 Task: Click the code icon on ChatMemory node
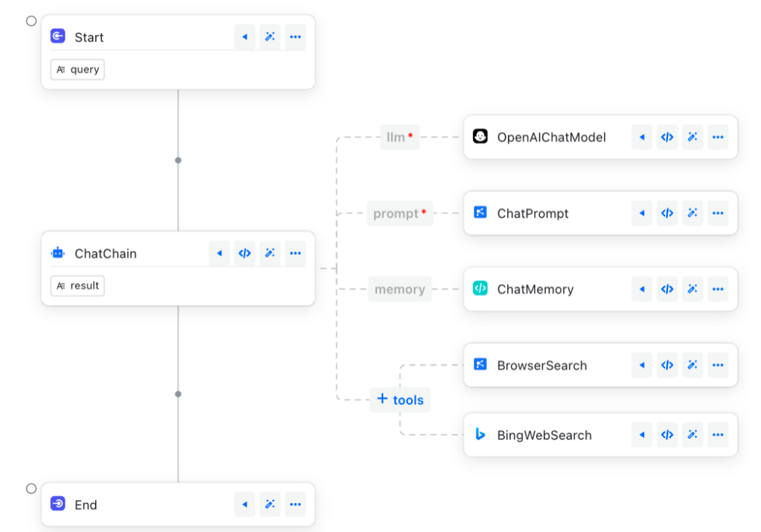pyautogui.click(x=667, y=290)
